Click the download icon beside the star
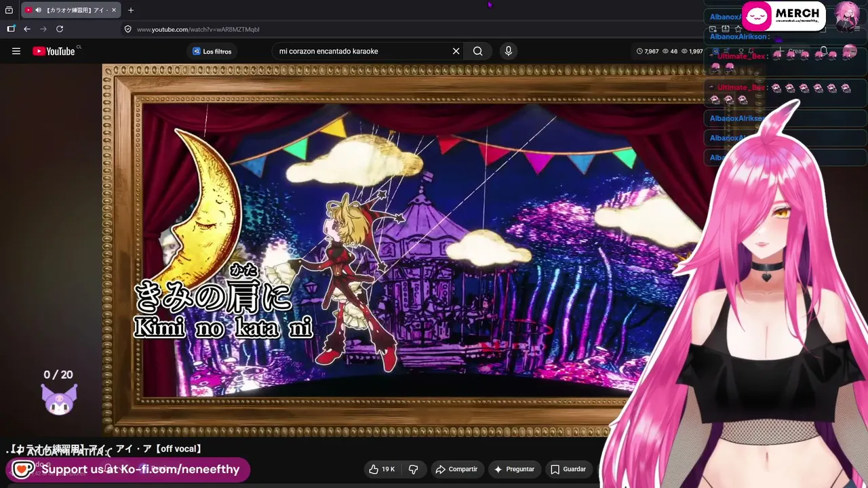Viewport: 868px width, 488px height. [726, 29]
